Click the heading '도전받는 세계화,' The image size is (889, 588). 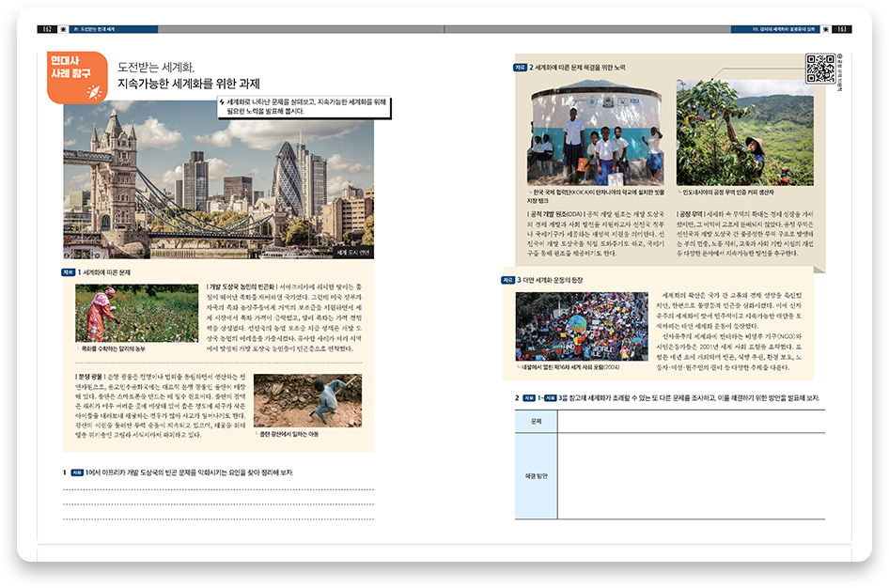pos(156,67)
